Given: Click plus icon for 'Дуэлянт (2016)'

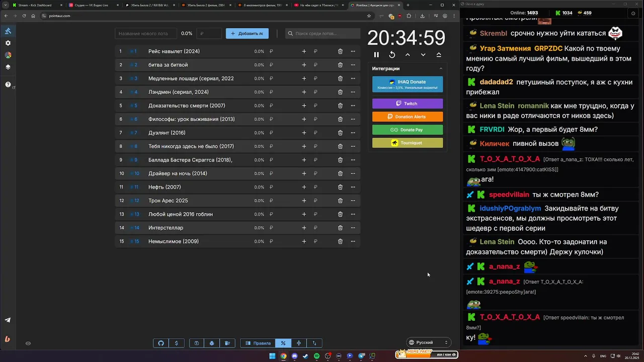Looking at the screenshot, I should 304,133.
